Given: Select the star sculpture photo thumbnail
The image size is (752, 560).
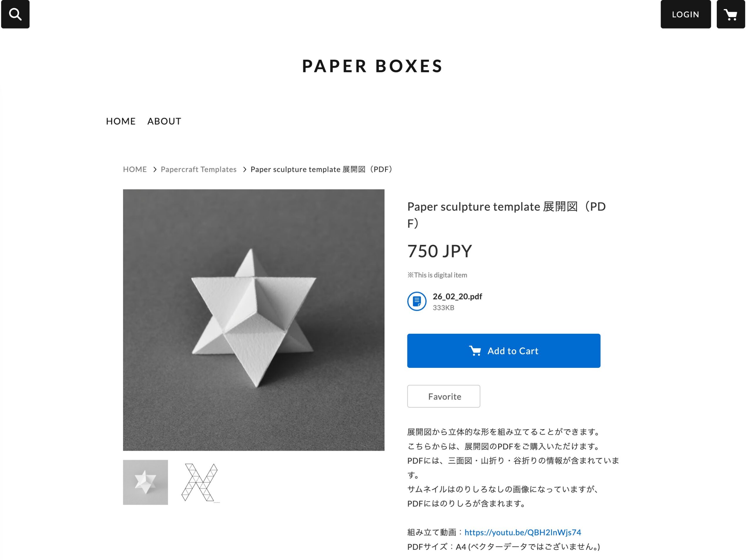Looking at the screenshot, I should [145, 482].
